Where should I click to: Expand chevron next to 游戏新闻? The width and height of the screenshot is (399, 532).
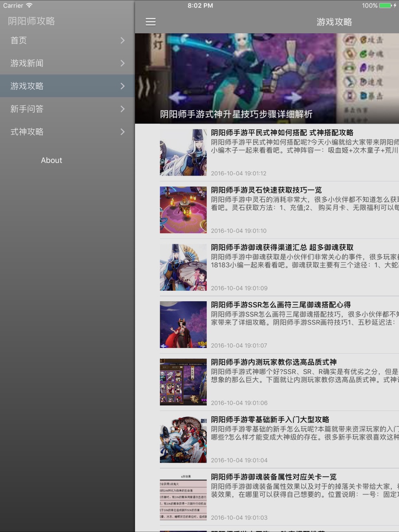point(122,63)
